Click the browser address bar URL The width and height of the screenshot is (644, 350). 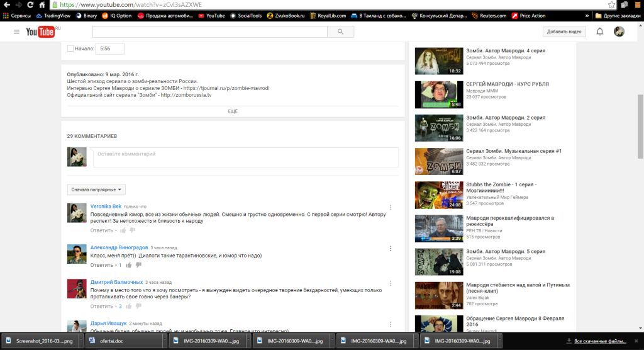pos(131,5)
